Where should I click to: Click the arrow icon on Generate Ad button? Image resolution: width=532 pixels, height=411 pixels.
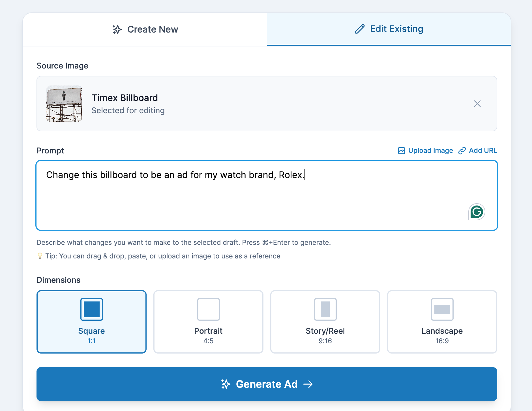[x=308, y=384]
